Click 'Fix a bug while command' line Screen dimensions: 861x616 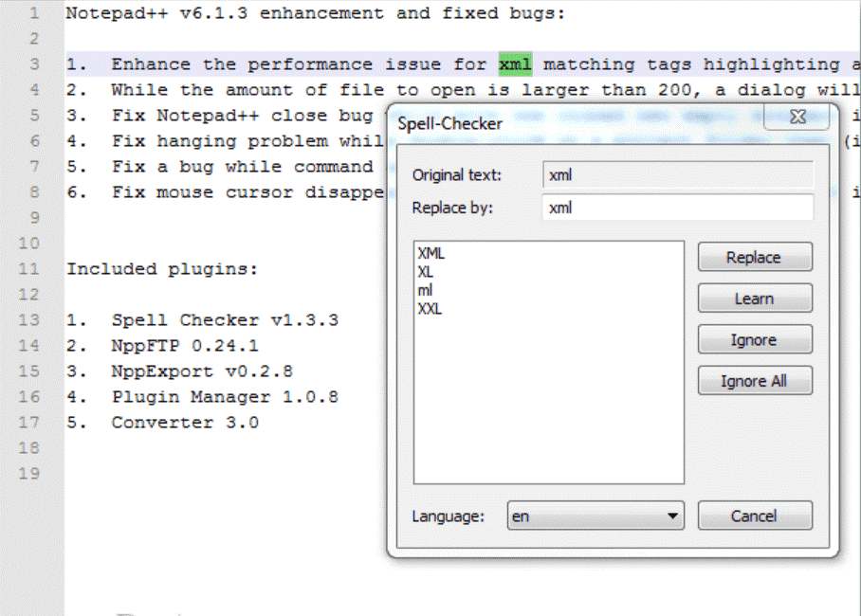[x=220, y=167]
